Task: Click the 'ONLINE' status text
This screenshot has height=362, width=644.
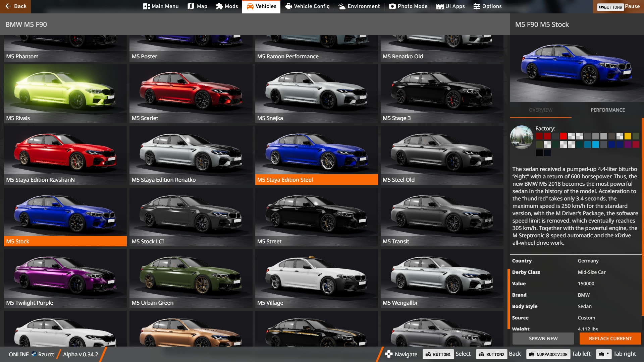Action: [x=19, y=354]
